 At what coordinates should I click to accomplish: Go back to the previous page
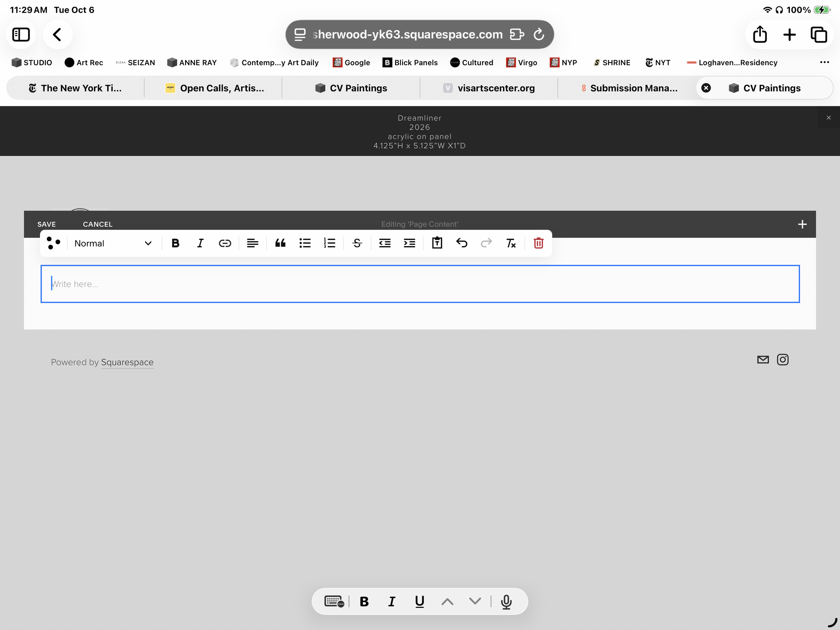[x=57, y=35]
